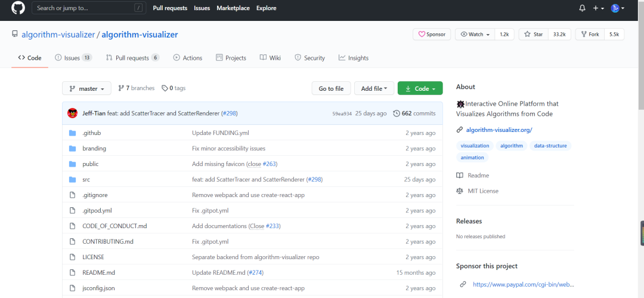Viewport: 644px width, 298px height.
Task: Open the MIT License link
Action: (477, 191)
